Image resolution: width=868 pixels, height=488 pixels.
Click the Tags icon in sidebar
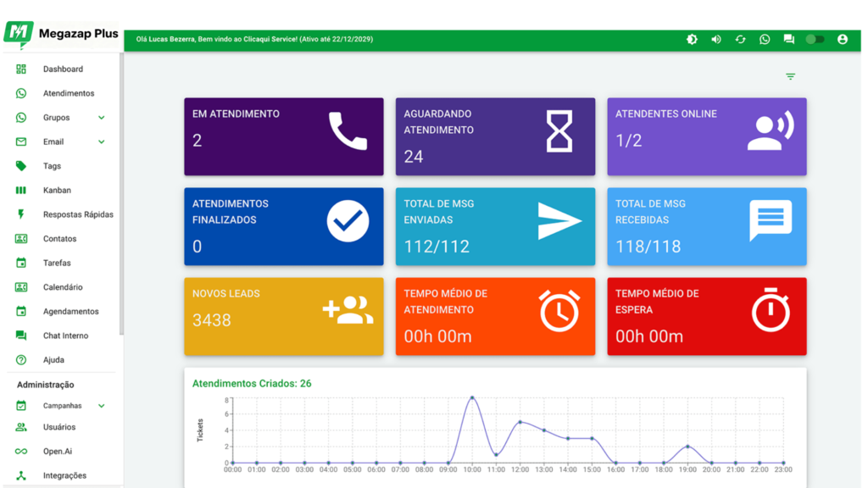21,166
